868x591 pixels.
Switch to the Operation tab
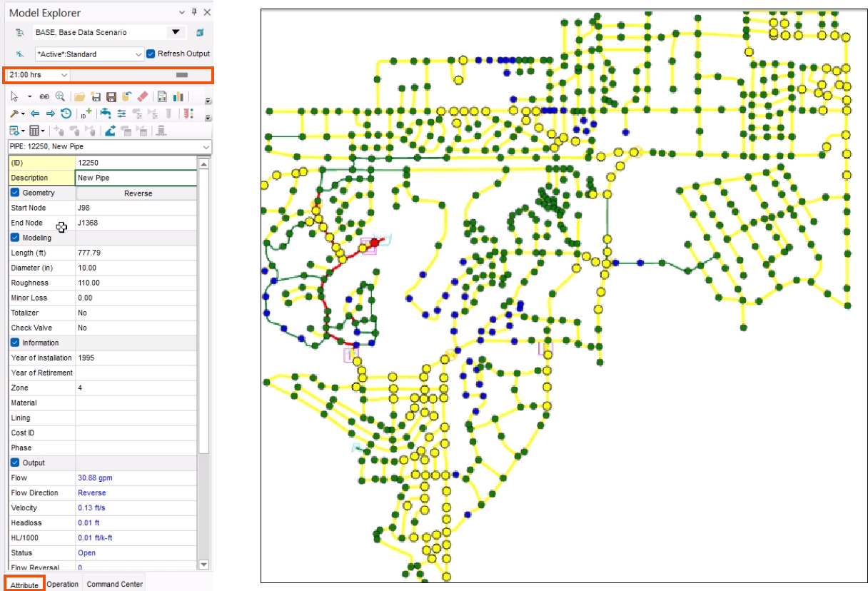tap(62, 584)
